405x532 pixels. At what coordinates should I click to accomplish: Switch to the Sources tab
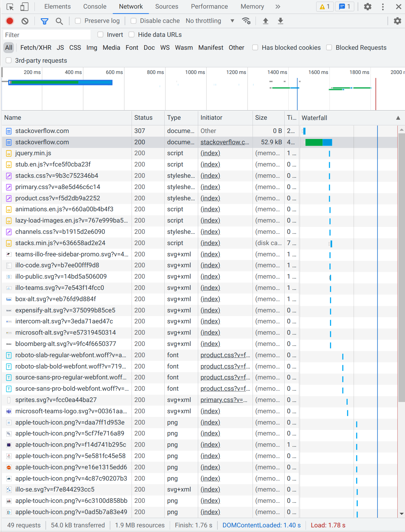166,7
